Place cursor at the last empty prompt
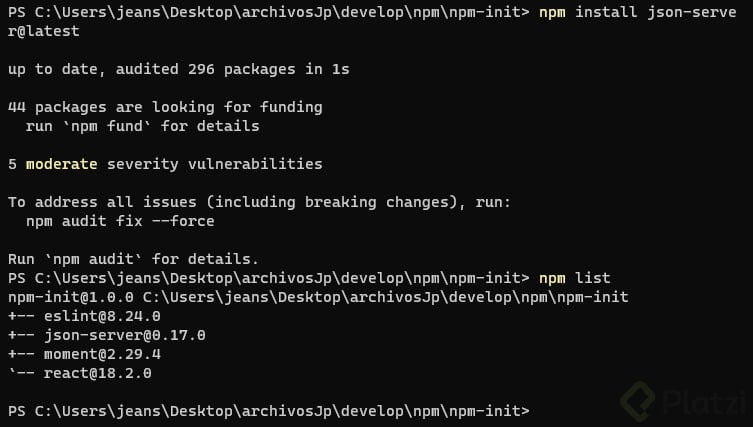The width and height of the screenshot is (753, 427). click(540, 411)
